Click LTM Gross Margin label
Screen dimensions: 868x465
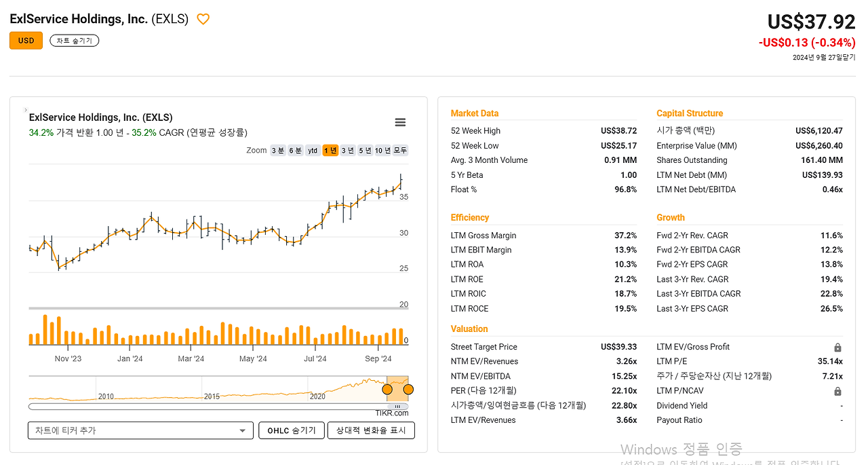tap(484, 236)
